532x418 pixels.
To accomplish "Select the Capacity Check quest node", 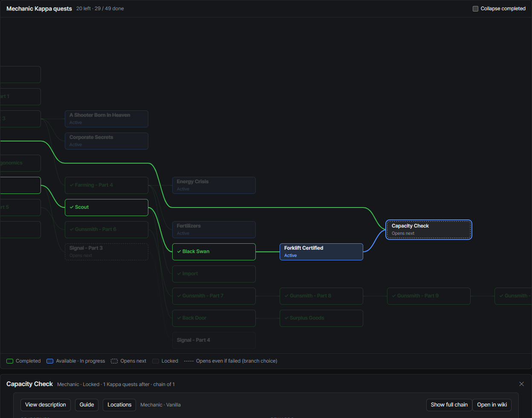I will point(429,230).
